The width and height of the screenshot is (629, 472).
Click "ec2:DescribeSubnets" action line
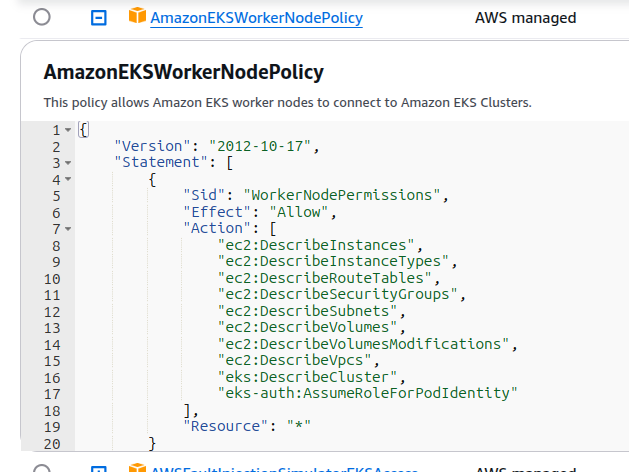tap(307, 311)
